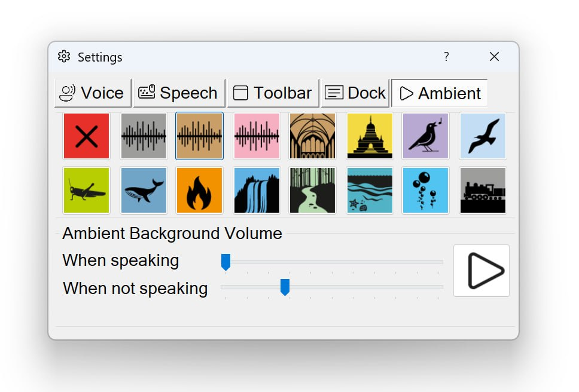Select the cathedral interior ambient tile

click(312, 136)
